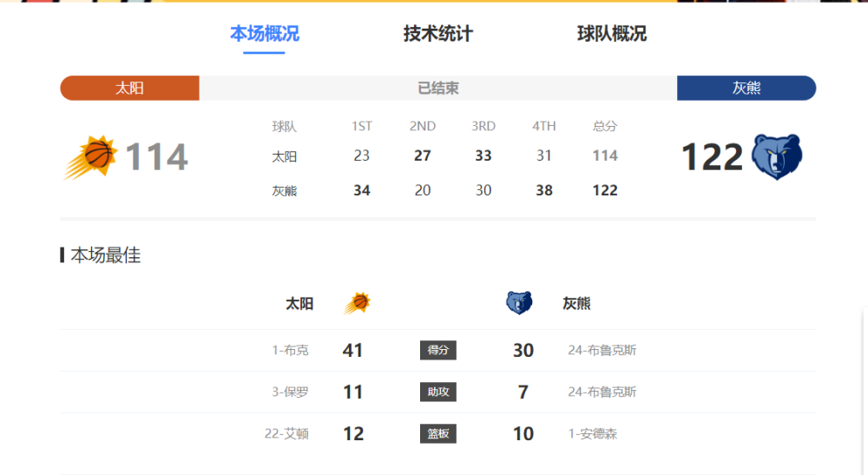Viewport: 868px width, 475px height.
Task: Click Booker's 41 points value
Action: tap(352, 350)
